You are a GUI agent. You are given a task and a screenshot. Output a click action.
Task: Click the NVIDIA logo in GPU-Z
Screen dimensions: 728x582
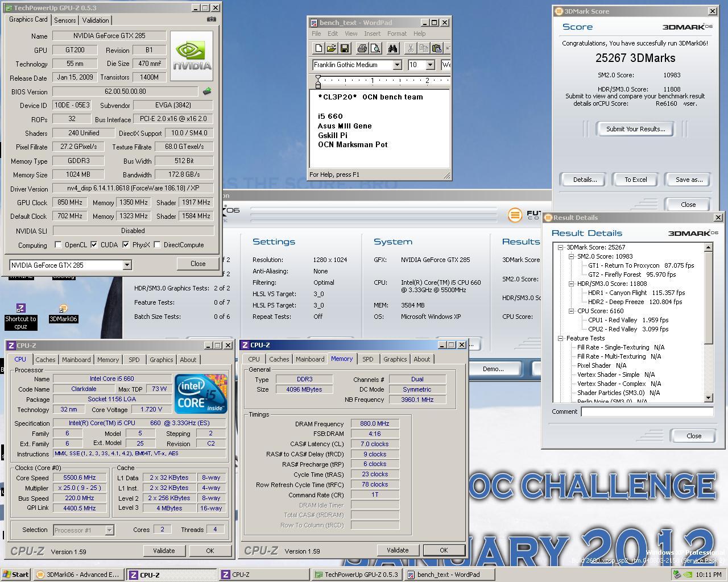click(192, 56)
